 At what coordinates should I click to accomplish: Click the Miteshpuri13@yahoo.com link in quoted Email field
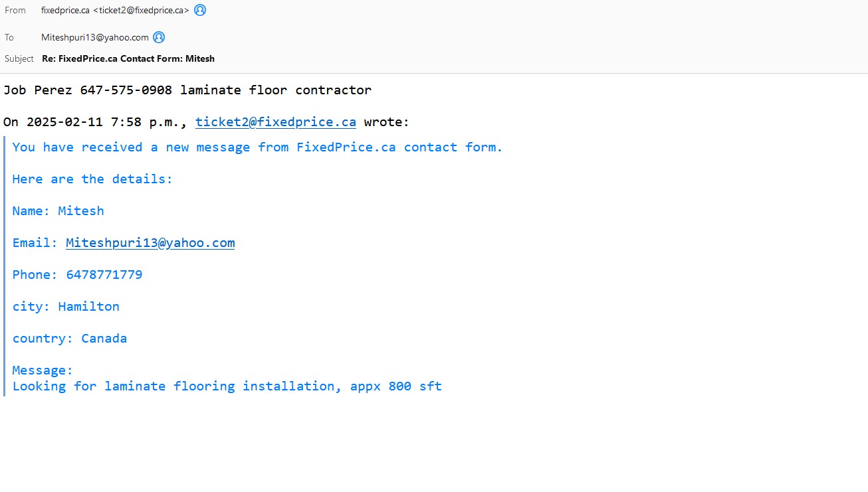click(x=150, y=243)
